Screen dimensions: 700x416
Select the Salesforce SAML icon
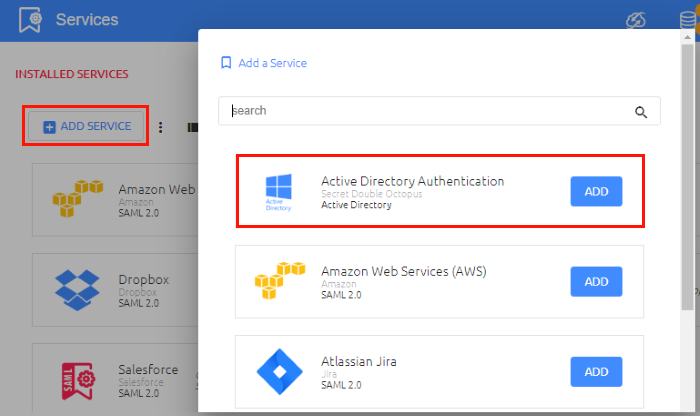[77, 381]
